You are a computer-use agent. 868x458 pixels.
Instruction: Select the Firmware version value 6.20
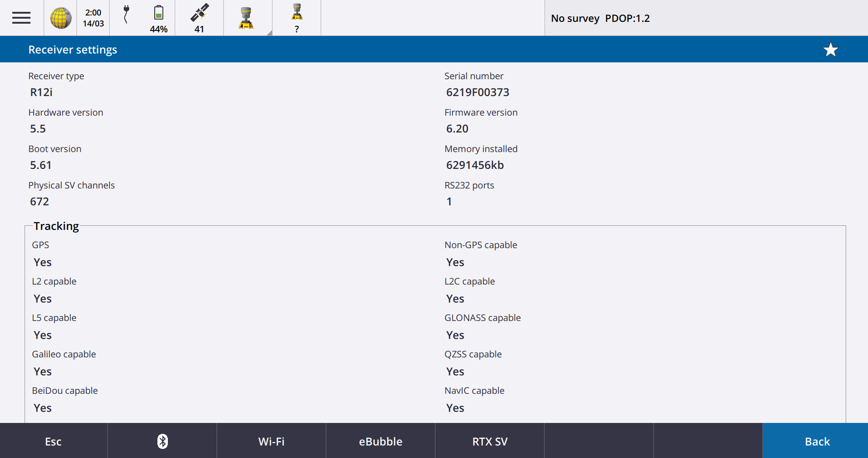pyautogui.click(x=457, y=129)
